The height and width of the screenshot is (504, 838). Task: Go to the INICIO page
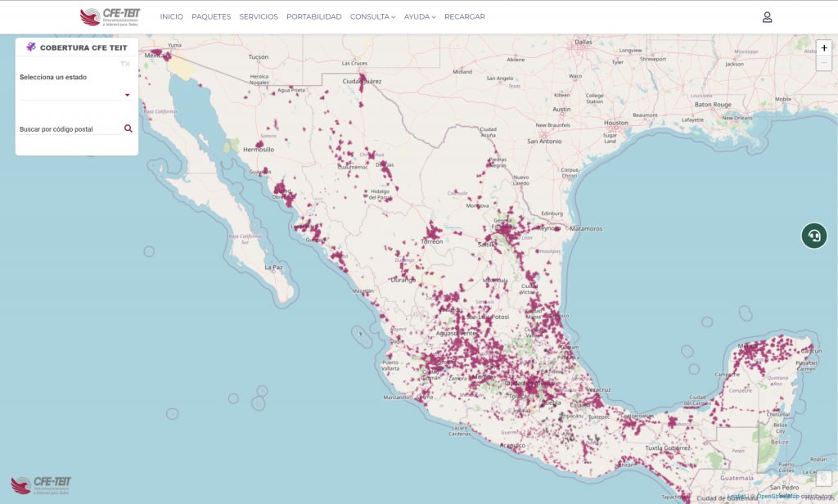(x=172, y=17)
